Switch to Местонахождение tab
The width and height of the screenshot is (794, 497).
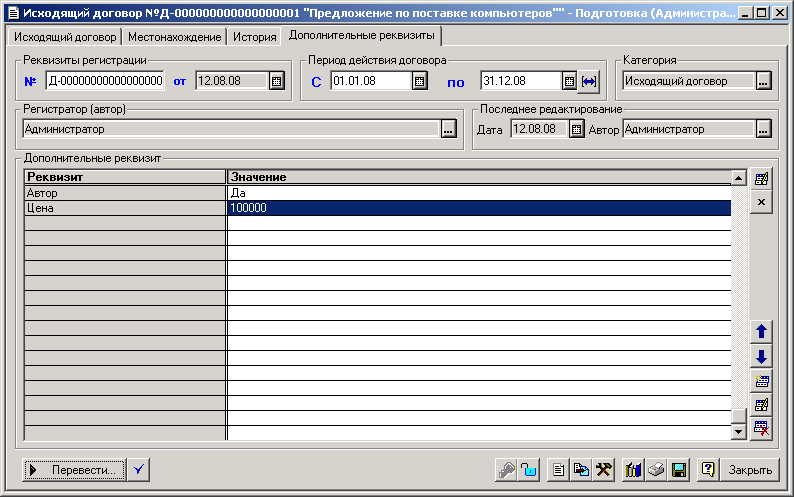pos(175,37)
